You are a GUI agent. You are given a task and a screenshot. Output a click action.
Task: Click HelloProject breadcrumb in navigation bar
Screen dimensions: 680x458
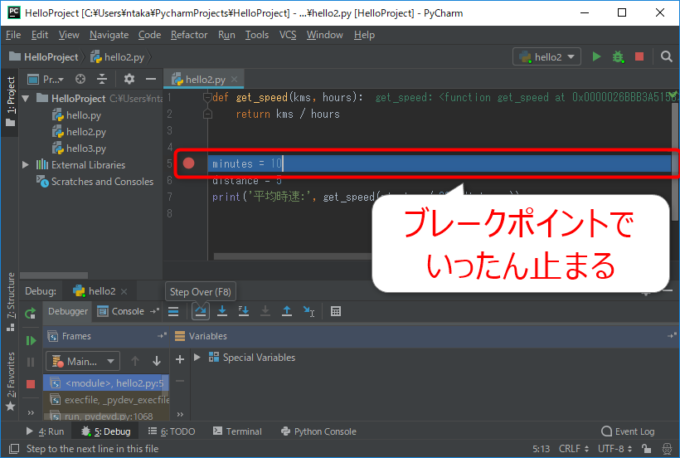pyautogui.click(x=44, y=57)
